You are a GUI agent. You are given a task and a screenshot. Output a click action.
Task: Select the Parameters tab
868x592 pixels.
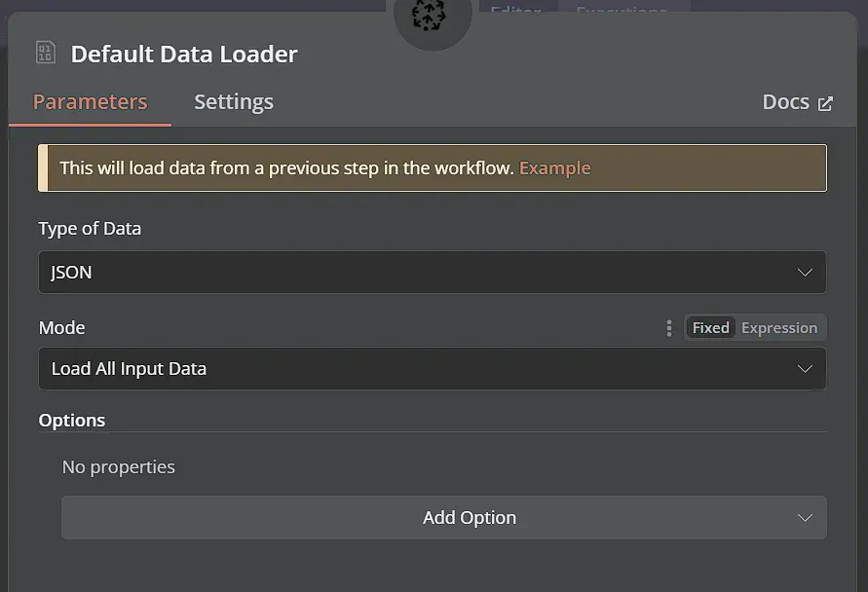coord(90,101)
